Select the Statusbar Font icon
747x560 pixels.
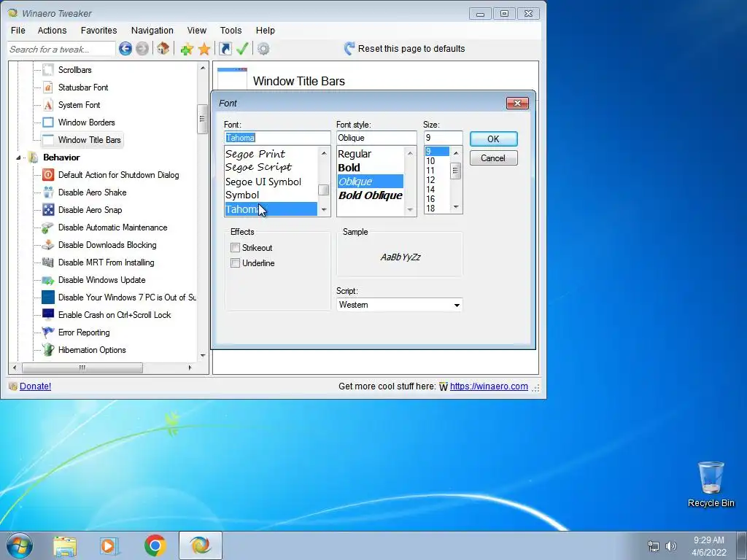(48, 87)
